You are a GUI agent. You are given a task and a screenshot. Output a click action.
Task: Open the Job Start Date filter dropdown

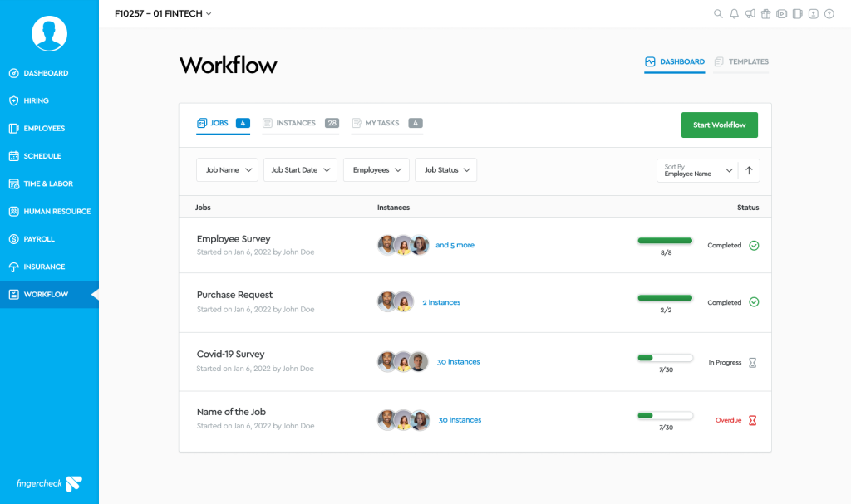[300, 170]
